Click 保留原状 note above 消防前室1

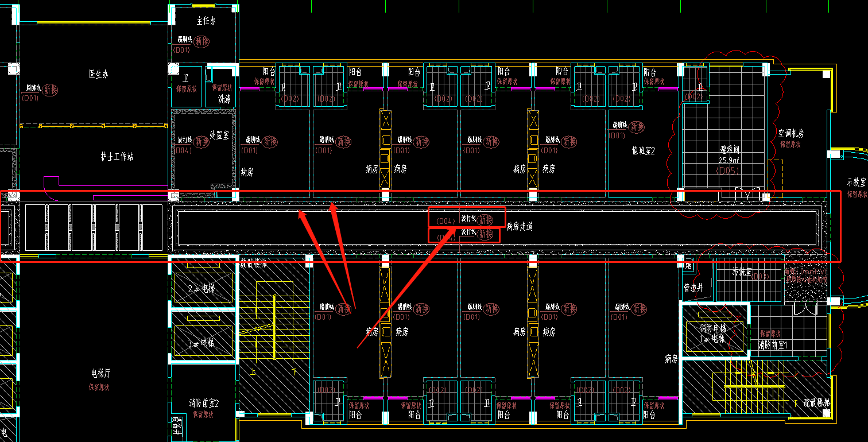(770, 333)
